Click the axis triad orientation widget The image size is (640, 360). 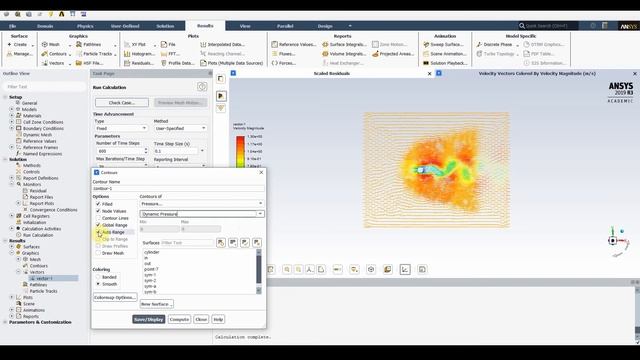618,242
